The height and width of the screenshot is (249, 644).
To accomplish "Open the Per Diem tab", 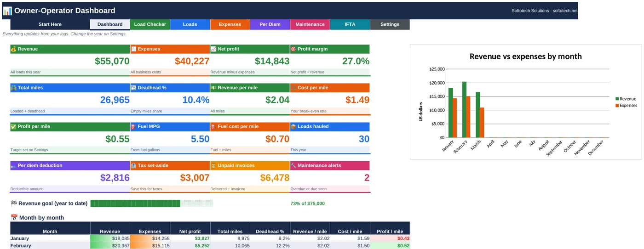I will (x=270, y=24).
